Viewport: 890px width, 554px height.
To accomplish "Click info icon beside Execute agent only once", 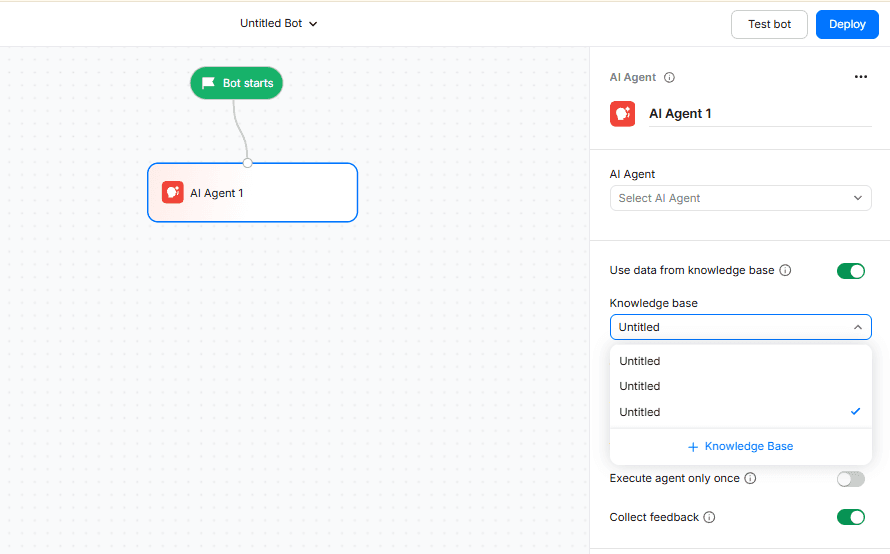I will 750,479.
